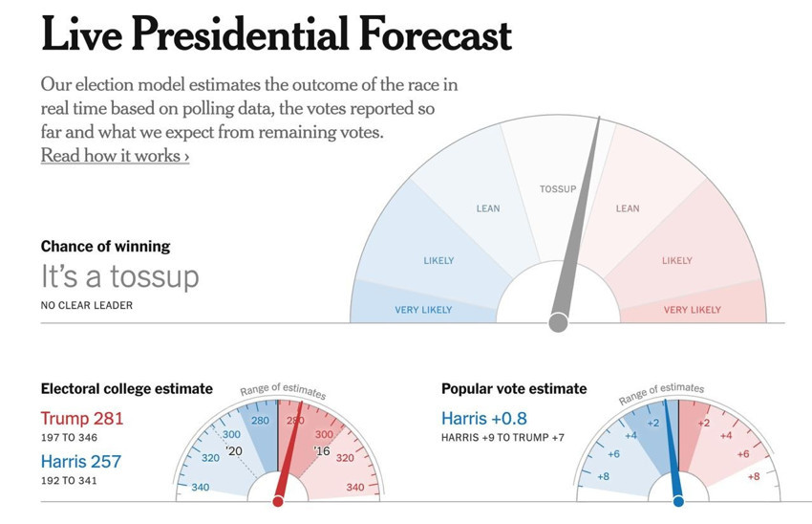This screenshot has width=812, height=524.
Task: Click the "Live Presidential Forecast" headline
Action: click(276, 36)
